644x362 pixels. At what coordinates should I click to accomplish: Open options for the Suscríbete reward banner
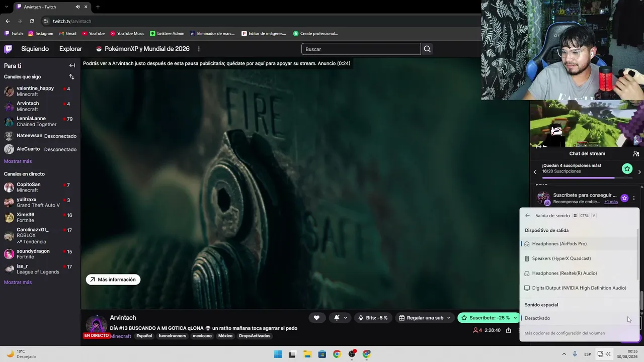(634, 198)
